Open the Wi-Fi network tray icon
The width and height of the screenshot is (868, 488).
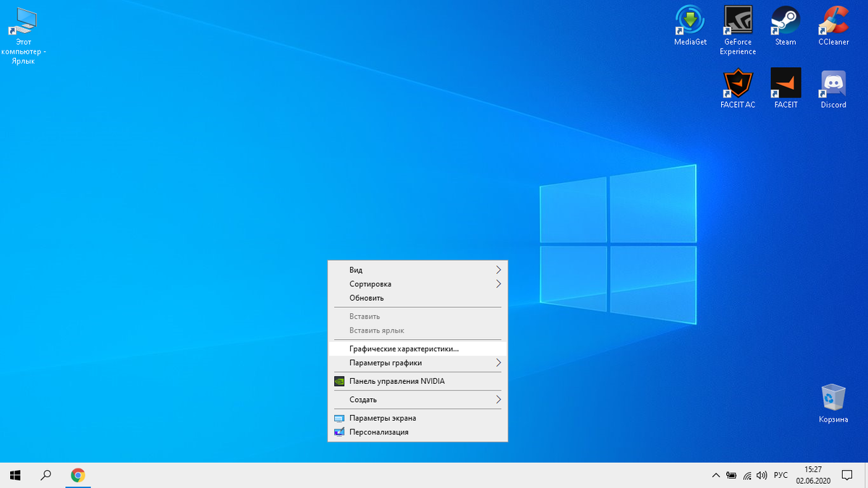click(x=747, y=476)
